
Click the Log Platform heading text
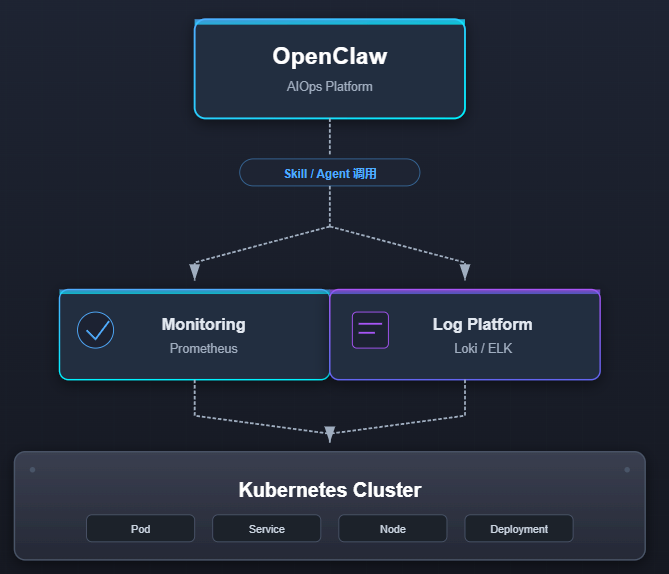click(483, 324)
